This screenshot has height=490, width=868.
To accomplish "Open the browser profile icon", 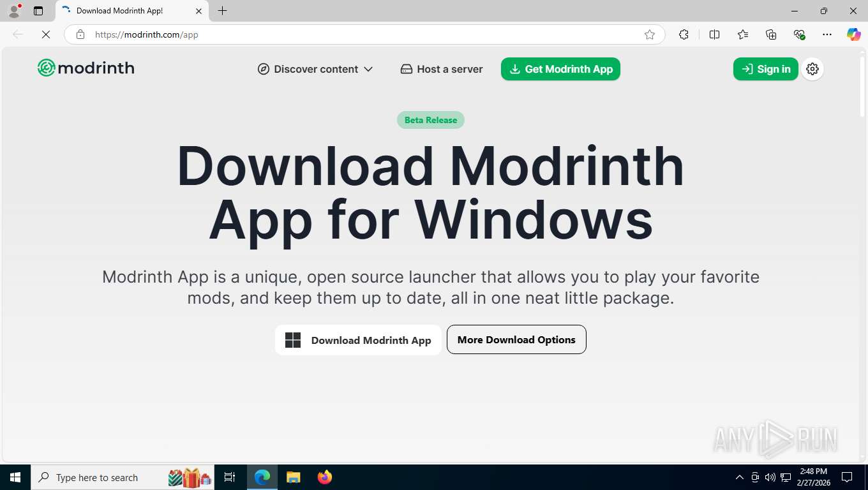I will click(x=14, y=11).
